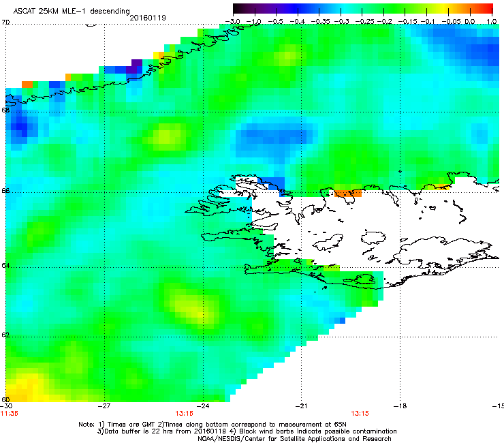Click the colorbar tick label -0.4
This screenshot has height=443, width=504.
tap(298, 22)
